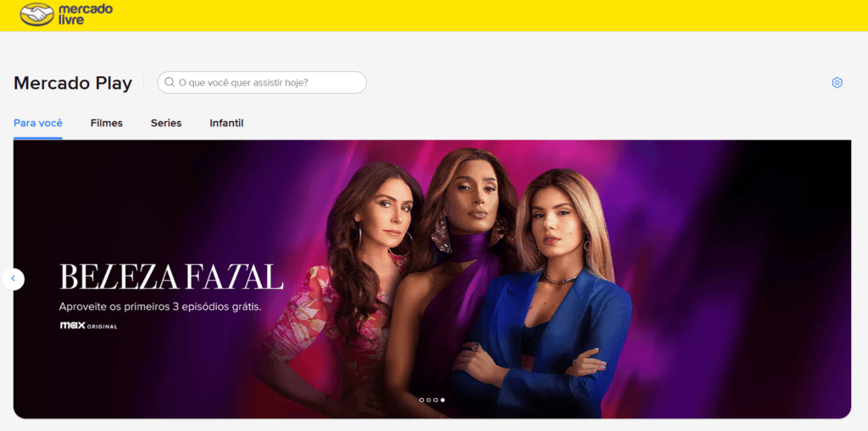868x431 pixels.
Task: Select the second carousel dot indicator
Action: pos(428,400)
